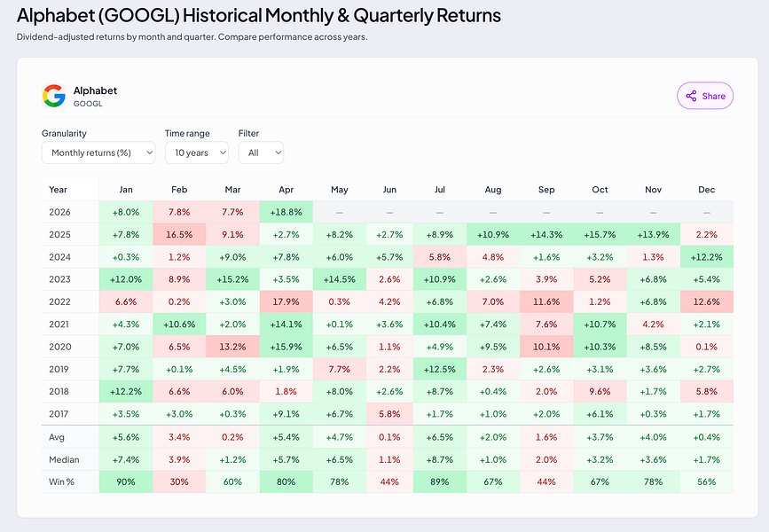Click the Apr column header

click(x=286, y=190)
